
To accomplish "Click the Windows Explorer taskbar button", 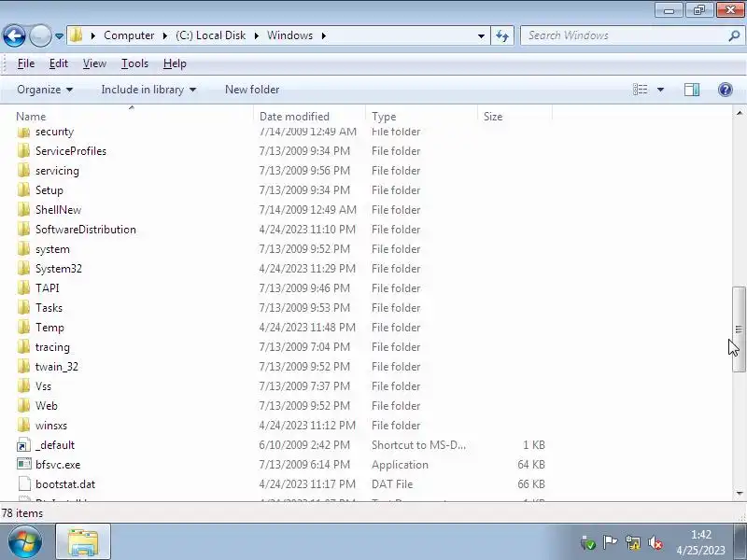I will click(x=83, y=541).
